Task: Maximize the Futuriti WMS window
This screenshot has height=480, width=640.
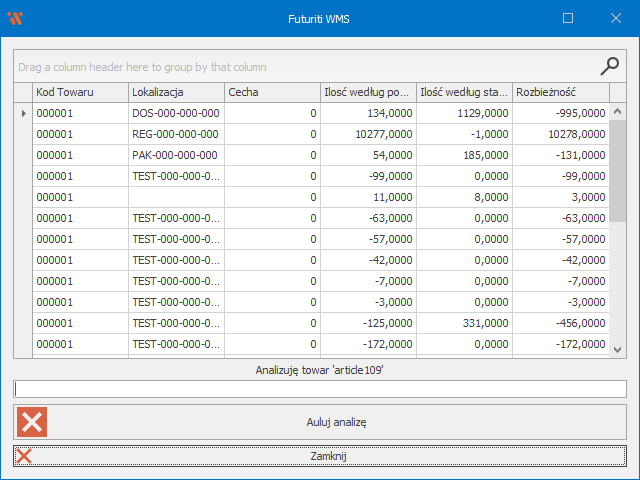Action: click(568, 18)
